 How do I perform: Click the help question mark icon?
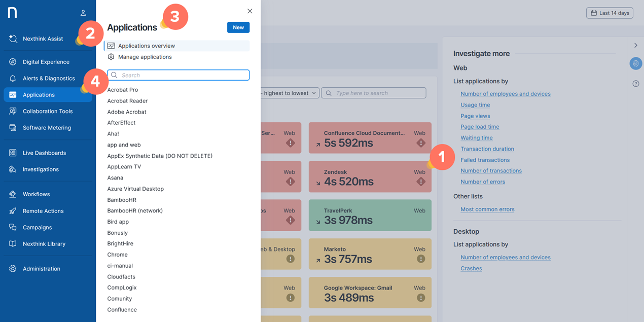(x=635, y=84)
